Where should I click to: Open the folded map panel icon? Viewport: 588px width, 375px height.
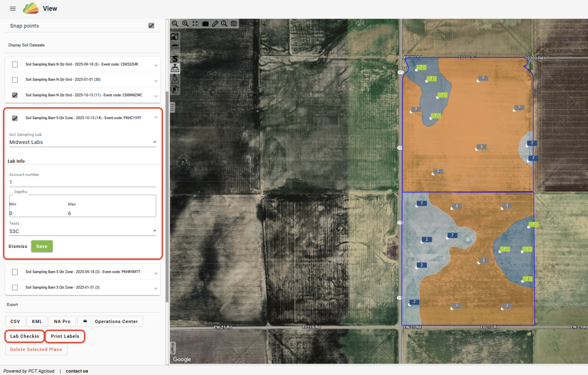click(175, 37)
